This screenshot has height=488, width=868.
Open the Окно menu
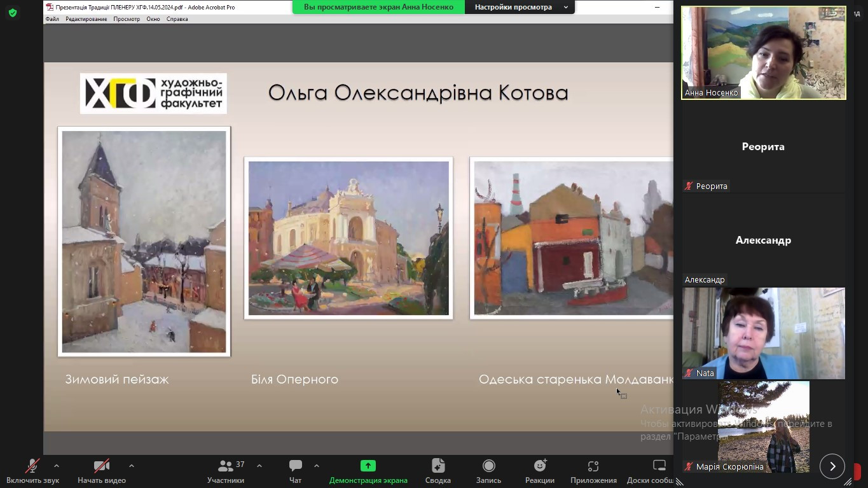[153, 19]
